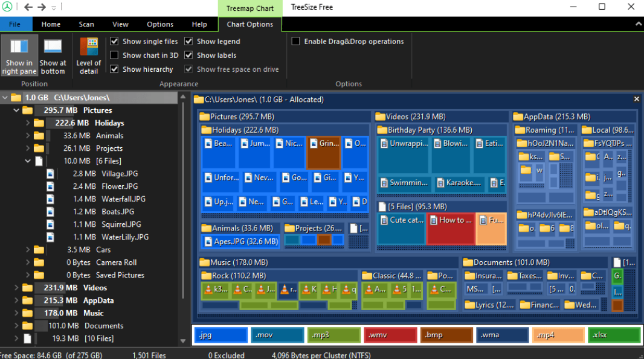644x359 pixels.
Task: Select Show in right pane position
Action: (19, 56)
